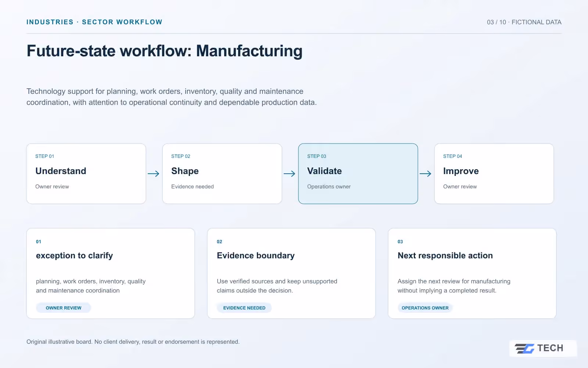Click 'Use verified sources' text in Evidence boundary card
Screen dimensions: 588x368
(277, 286)
